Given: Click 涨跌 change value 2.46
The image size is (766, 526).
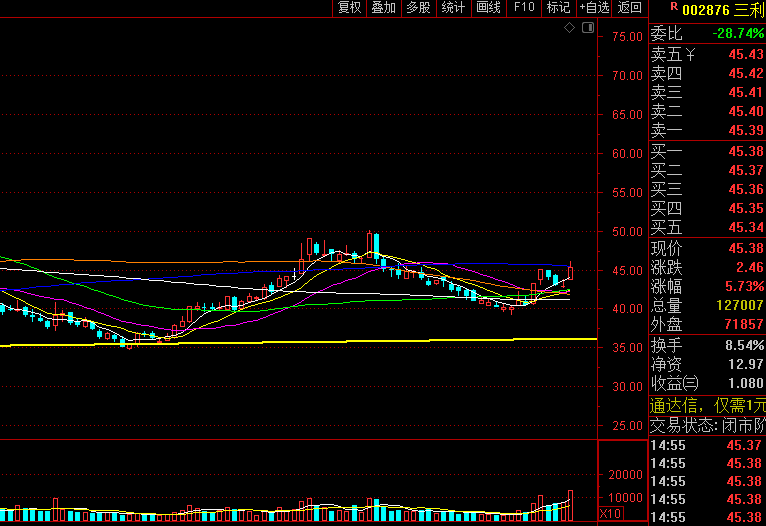Looking at the screenshot, I should click(750, 268).
